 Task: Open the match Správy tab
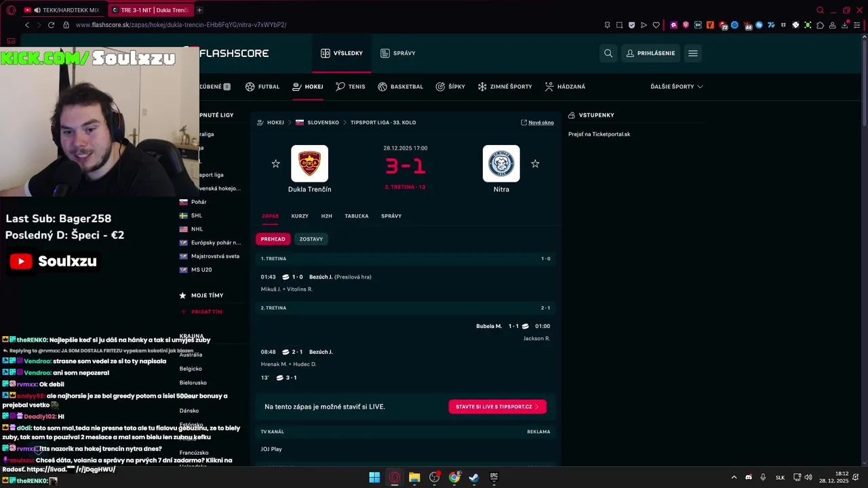click(391, 216)
